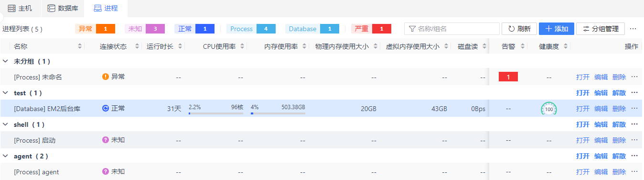Open more options for test group
Image resolution: width=644 pixels, height=180 pixels.
point(634,92)
